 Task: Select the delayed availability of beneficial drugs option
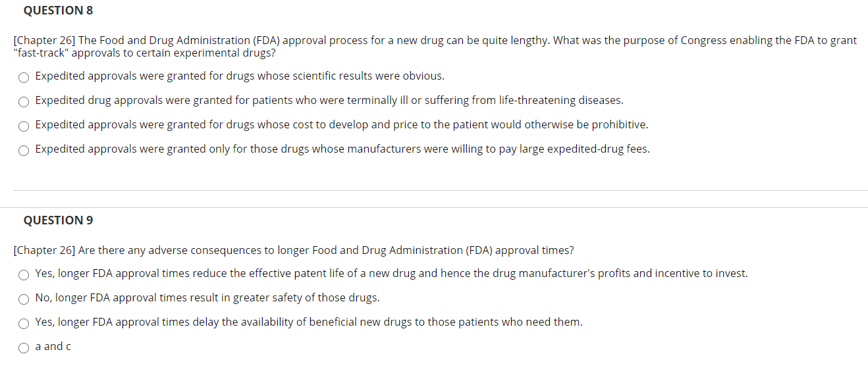point(24,323)
